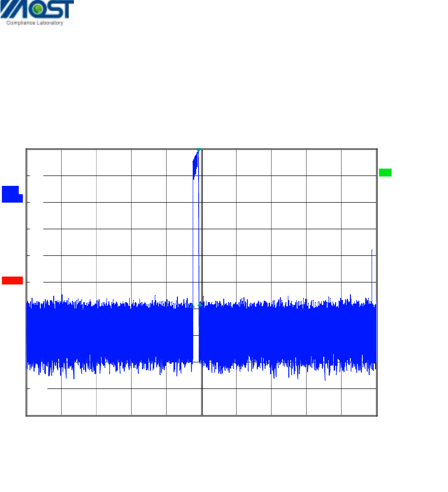The image size is (448, 492).
Task: Click the MOST Compliance Laboratory logo
Action: coord(37,13)
